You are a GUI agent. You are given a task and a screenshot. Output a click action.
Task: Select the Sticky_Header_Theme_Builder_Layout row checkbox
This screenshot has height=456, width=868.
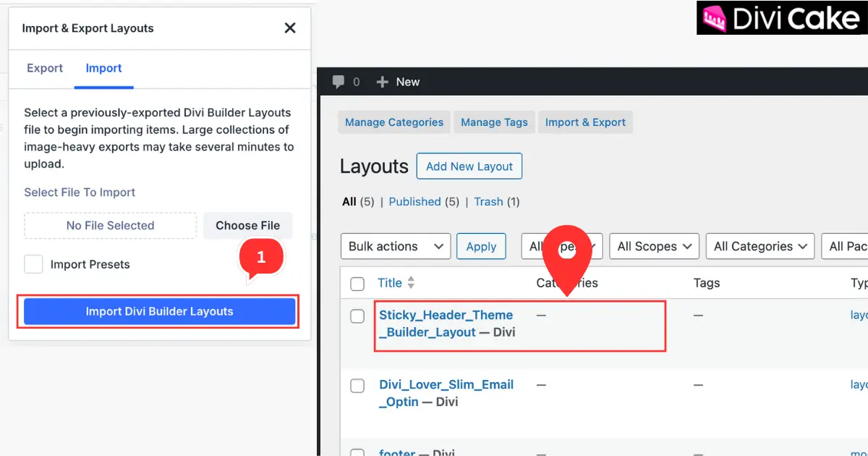357,316
